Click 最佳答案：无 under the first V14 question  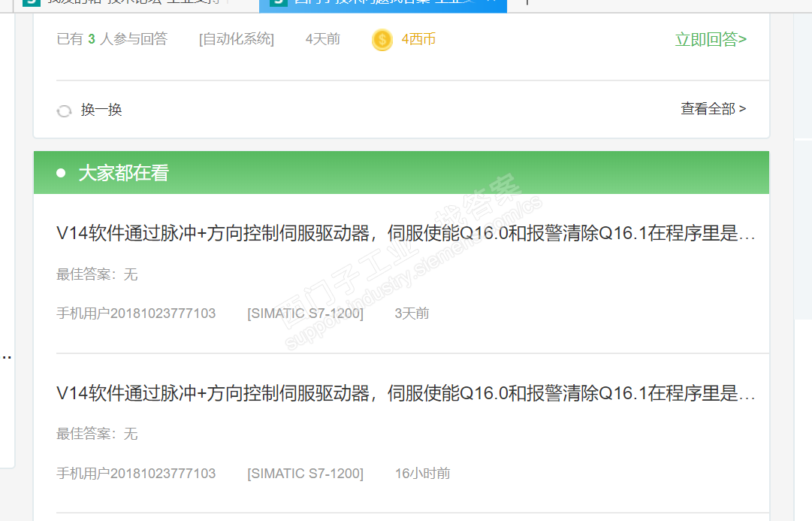pos(97,274)
